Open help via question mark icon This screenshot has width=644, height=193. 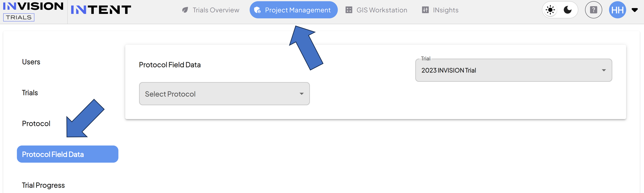[x=593, y=10]
